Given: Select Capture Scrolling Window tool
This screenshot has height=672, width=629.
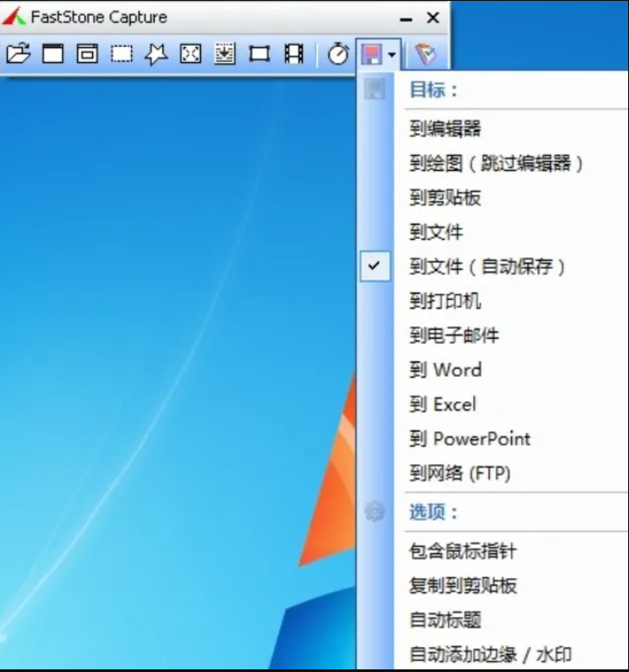Looking at the screenshot, I should coord(225,54).
